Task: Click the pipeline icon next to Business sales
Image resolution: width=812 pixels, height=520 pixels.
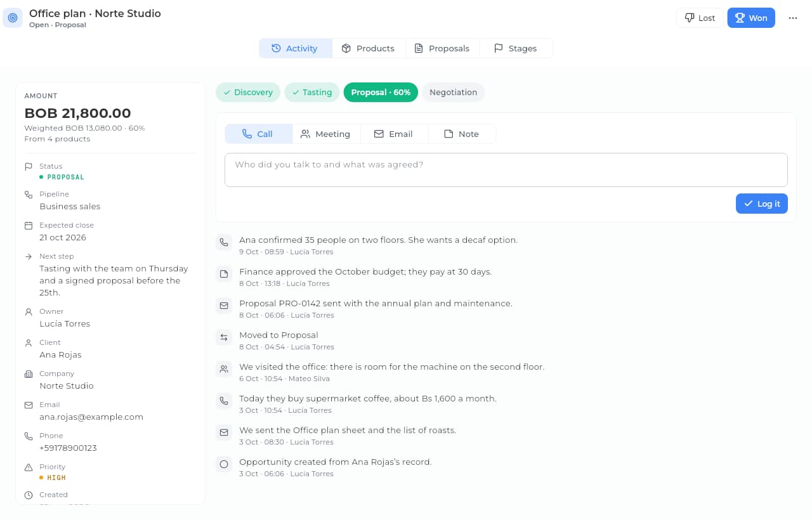Action: [29, 195]
